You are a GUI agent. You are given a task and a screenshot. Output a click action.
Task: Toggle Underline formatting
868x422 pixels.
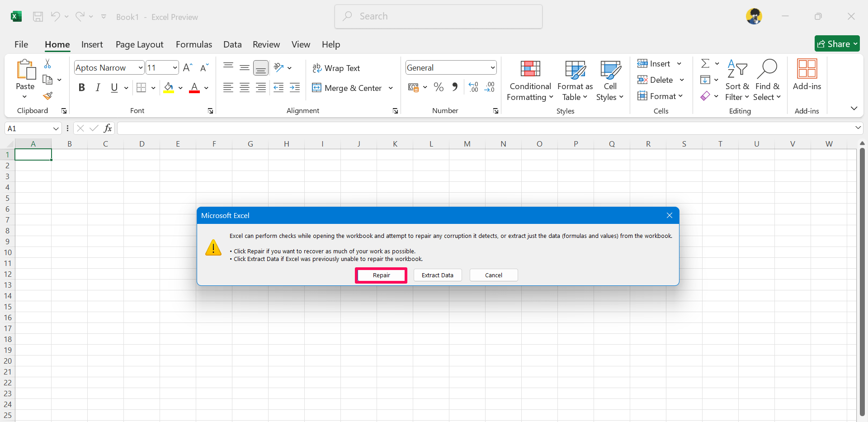click(x=114, y=88)
